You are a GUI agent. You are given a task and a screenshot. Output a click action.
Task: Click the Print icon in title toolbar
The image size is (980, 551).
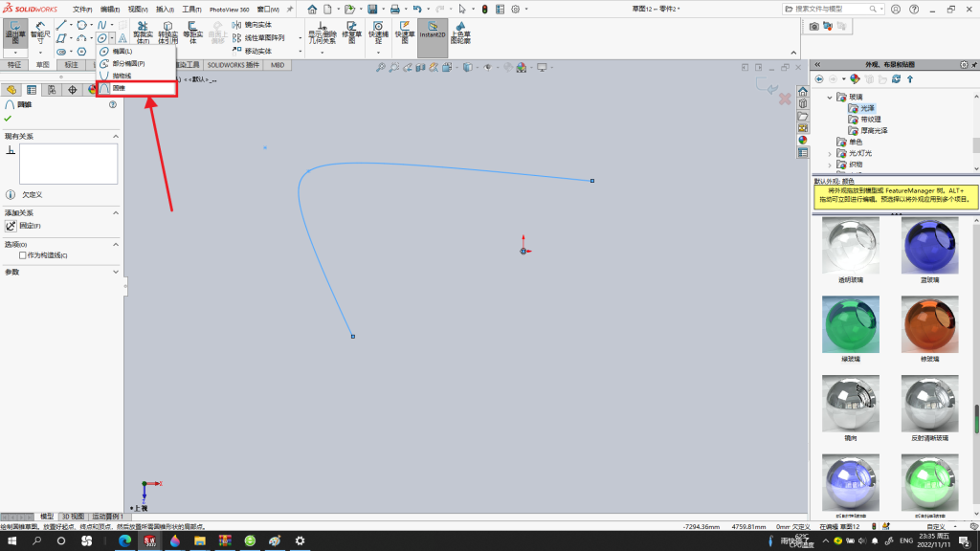tap(395, 10)
